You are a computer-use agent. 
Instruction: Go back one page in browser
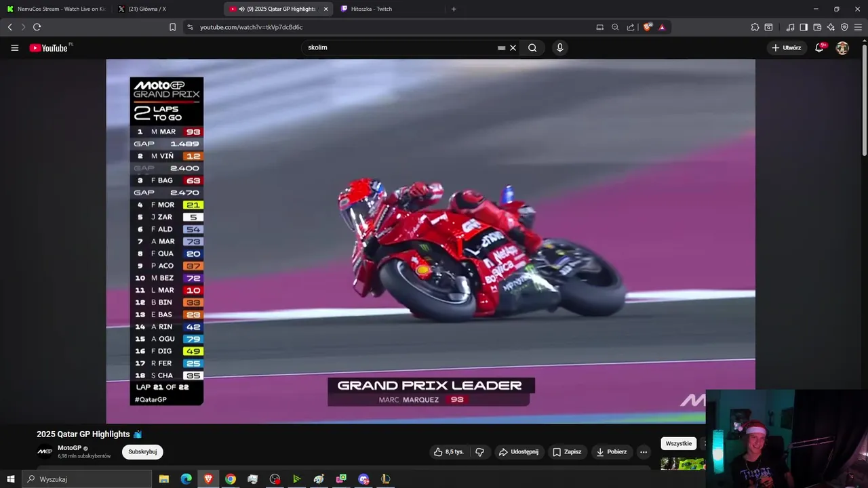pos(9,27)
